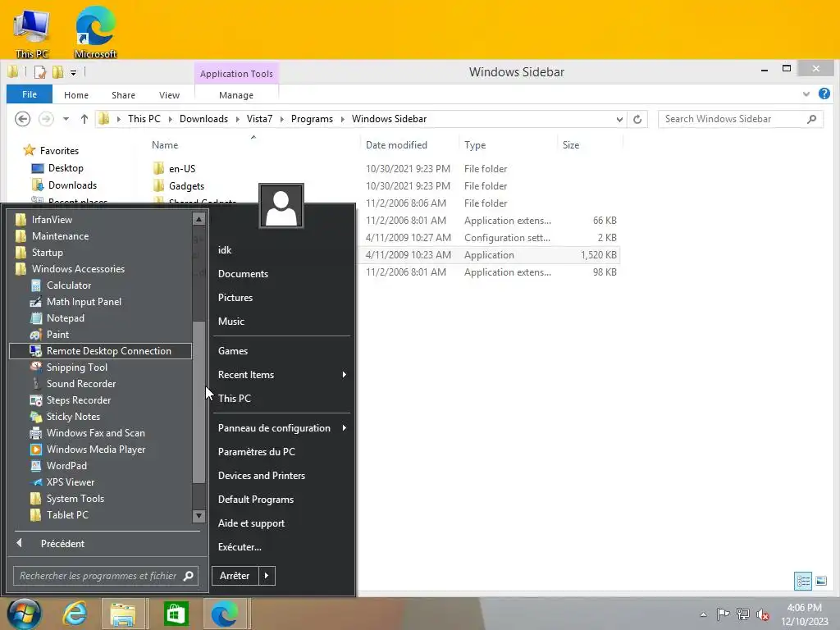Select the Gadgets folder

(186, 186)
